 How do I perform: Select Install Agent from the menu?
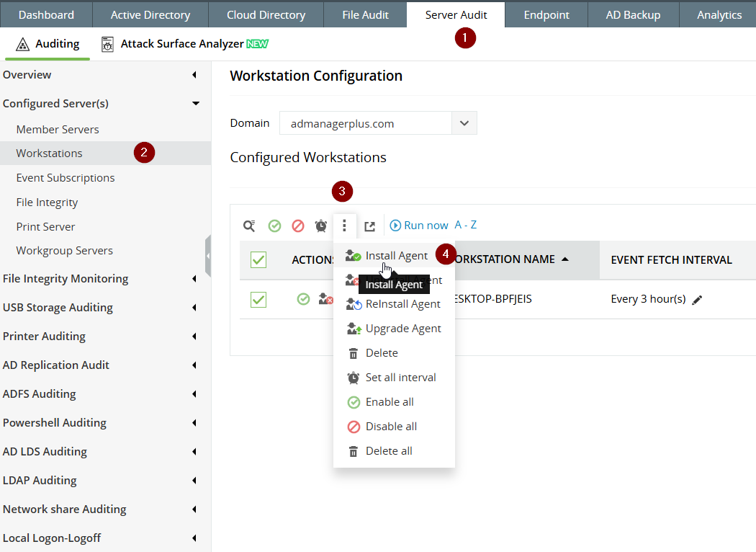click(x=396, y=256)
